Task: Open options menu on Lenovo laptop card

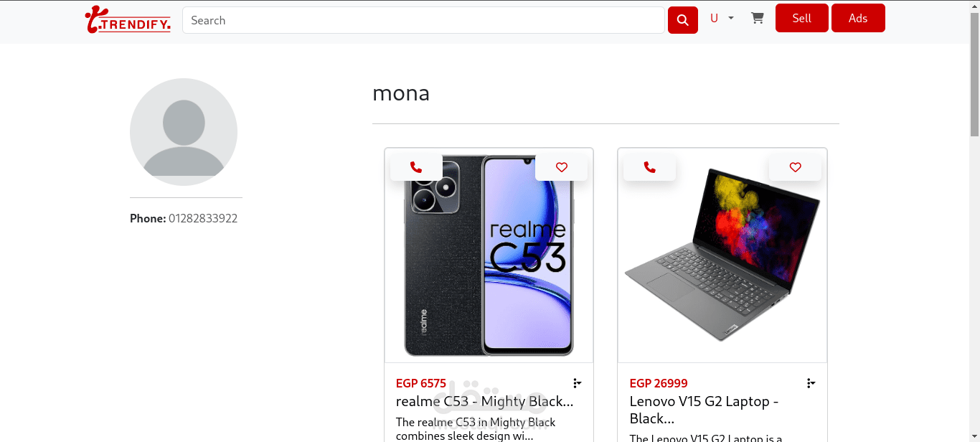Action: pyautogui.click(x=811, y=383)
